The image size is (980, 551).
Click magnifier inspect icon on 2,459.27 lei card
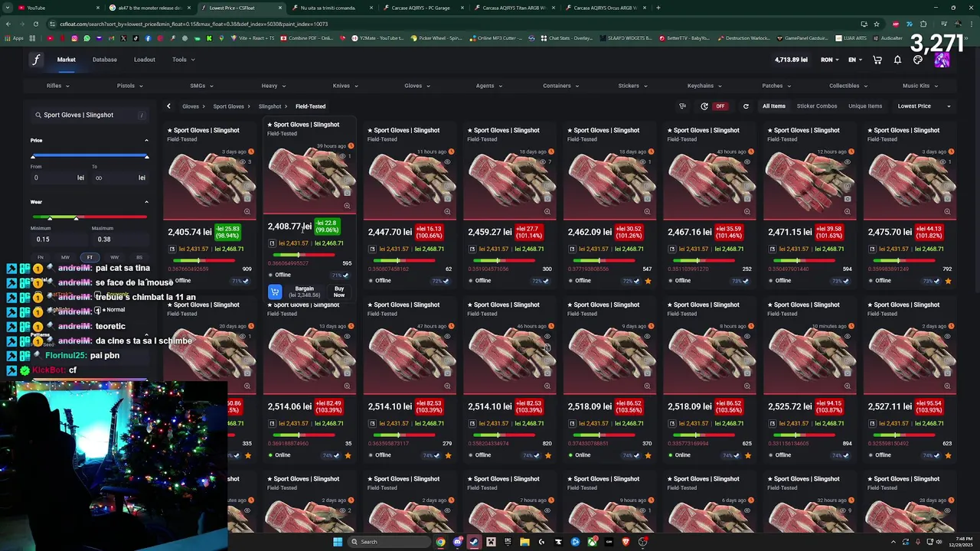(x=547, y=211)
